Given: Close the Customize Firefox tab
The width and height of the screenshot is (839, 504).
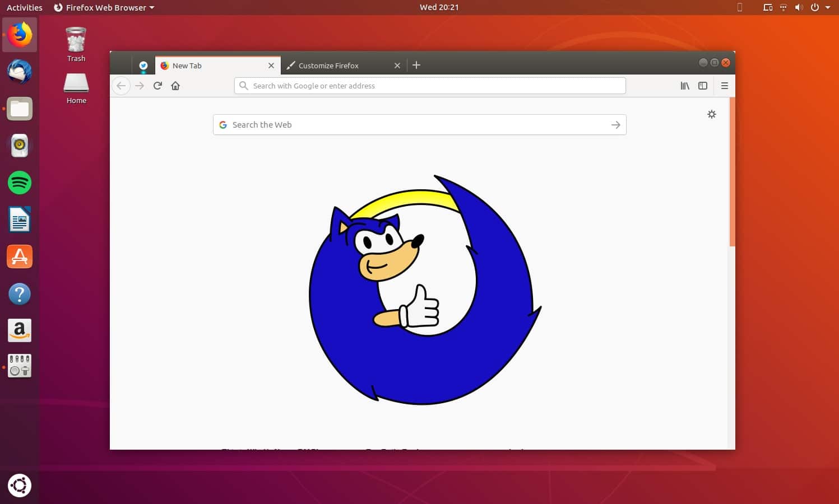Looking at the screenshot, I should tap(397, 66).
